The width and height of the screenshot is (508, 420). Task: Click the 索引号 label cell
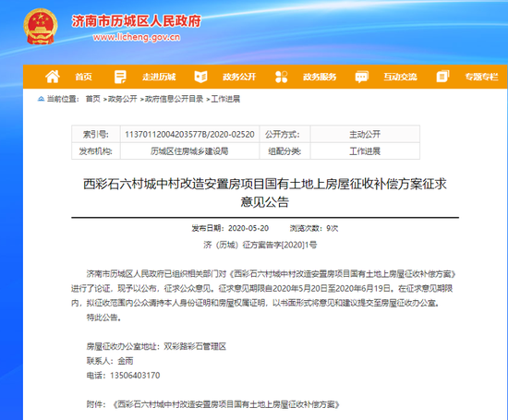(96, 134)
